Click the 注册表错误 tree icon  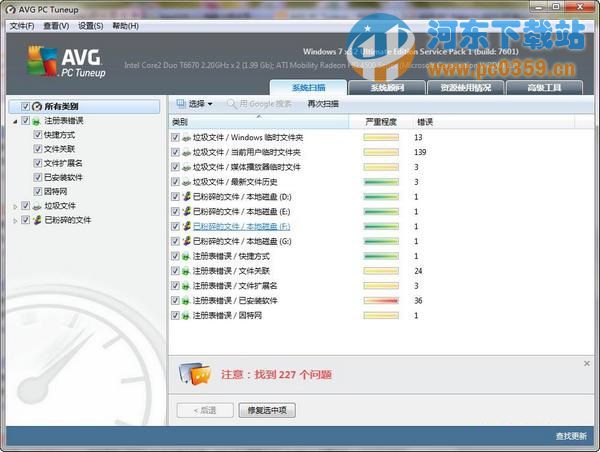tap(37, 121)
